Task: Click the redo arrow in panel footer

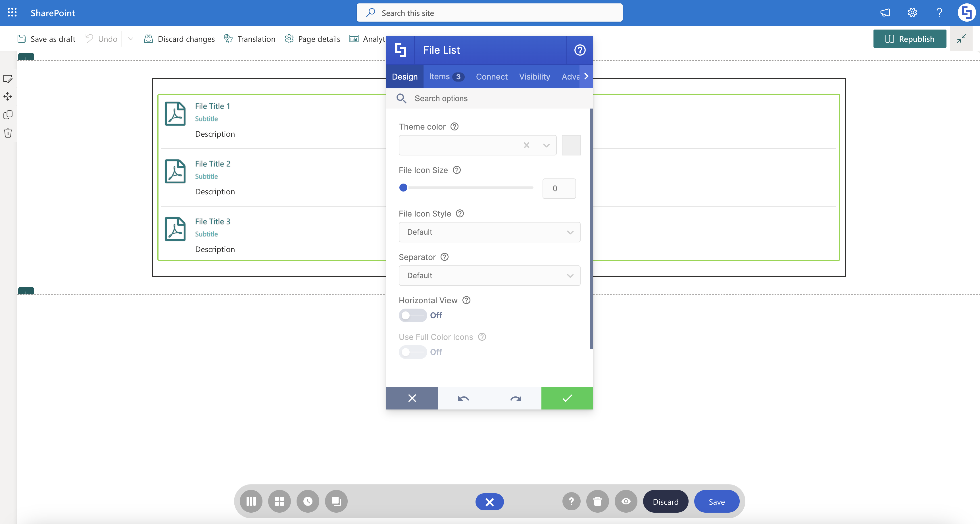Action: tap(516, 398)
